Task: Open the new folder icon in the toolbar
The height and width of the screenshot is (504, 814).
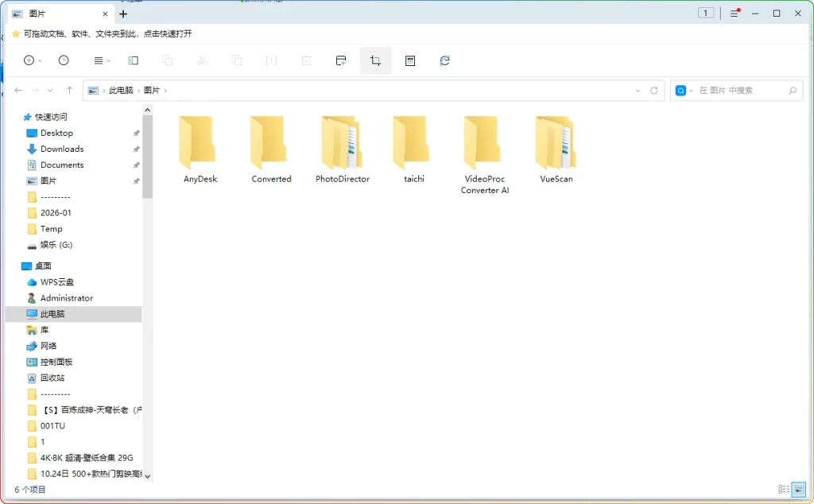Action: coord(341,60)
